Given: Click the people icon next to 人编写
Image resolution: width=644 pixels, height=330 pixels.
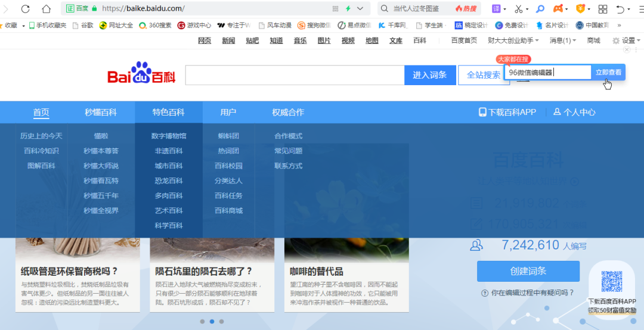Looking at the screenshot, I should click(x=476, y=245).
